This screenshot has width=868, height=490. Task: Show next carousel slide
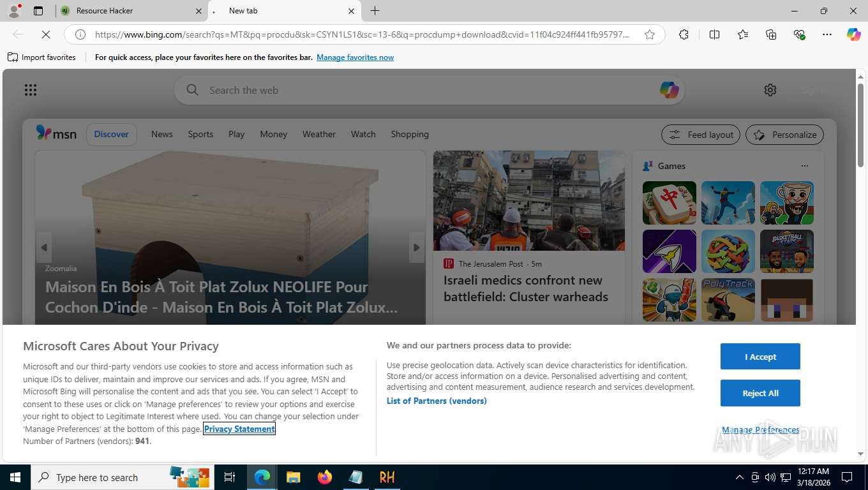pyautogui.click(x=416, y=248)
